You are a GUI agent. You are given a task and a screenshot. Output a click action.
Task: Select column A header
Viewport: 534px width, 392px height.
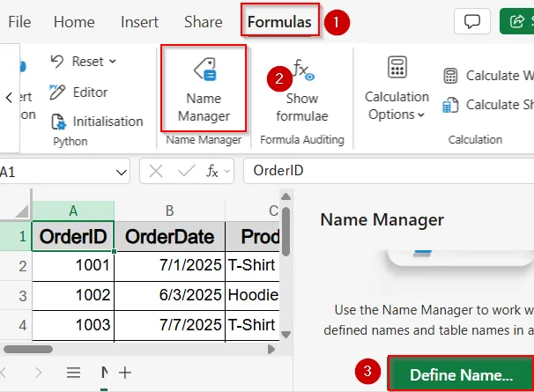73,211
